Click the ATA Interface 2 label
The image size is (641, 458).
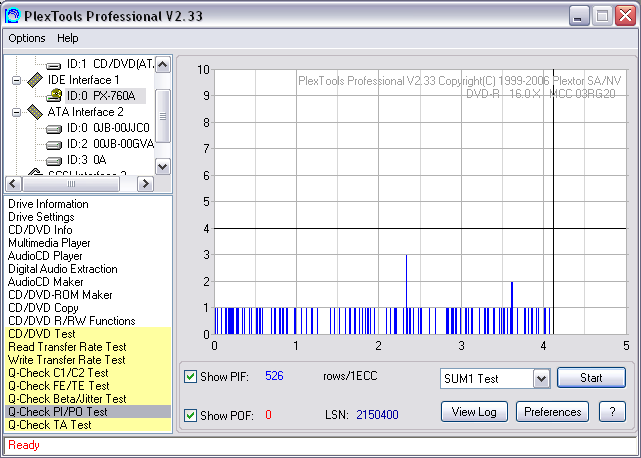pos(85,112)
